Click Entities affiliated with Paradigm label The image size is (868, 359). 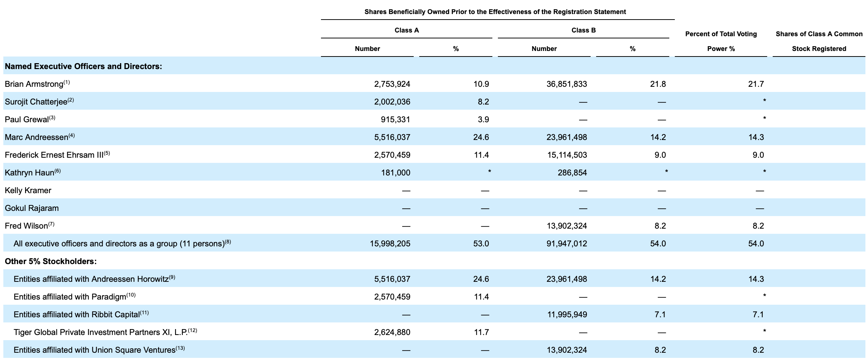[x=70, y=297]
